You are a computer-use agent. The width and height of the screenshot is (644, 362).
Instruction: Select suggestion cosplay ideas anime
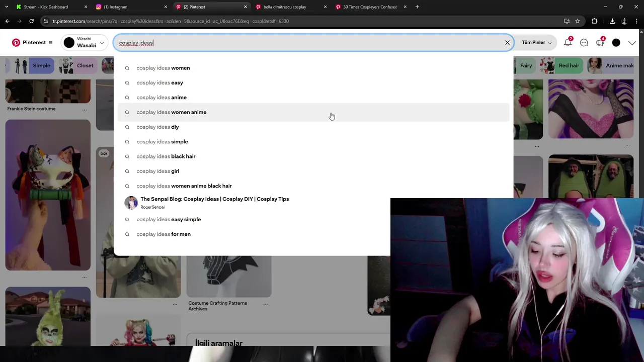(313, 98)
